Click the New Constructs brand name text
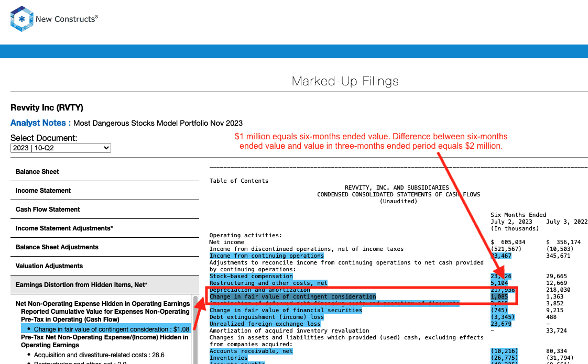 [67, 19]
